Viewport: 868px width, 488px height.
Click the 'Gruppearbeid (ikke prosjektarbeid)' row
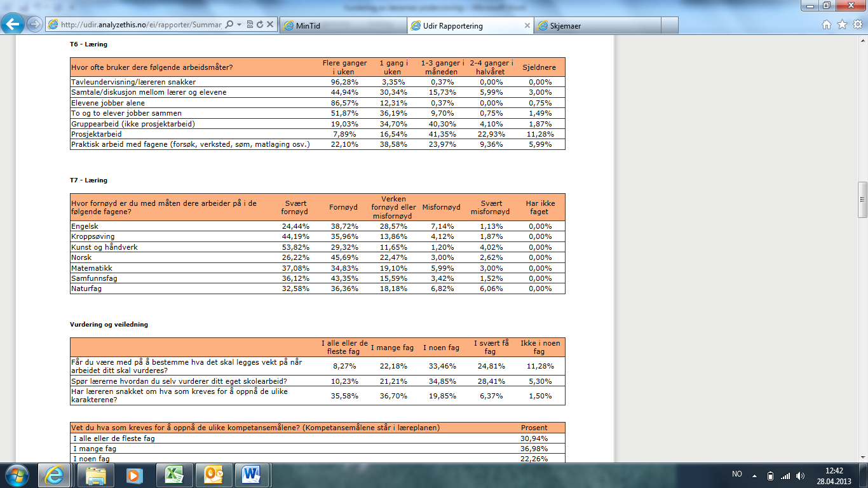(x=317, y=124)
